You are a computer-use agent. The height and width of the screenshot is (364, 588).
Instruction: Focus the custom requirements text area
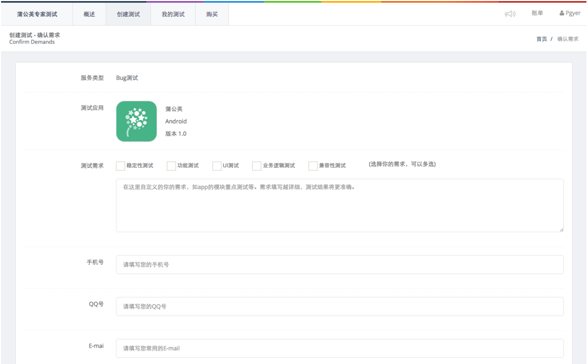coord(339,205)
